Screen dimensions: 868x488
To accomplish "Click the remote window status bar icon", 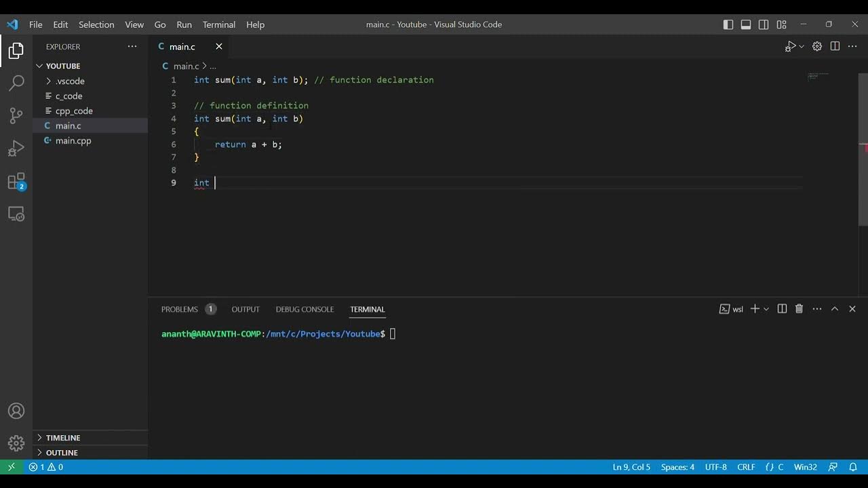I will coord(11,467).
